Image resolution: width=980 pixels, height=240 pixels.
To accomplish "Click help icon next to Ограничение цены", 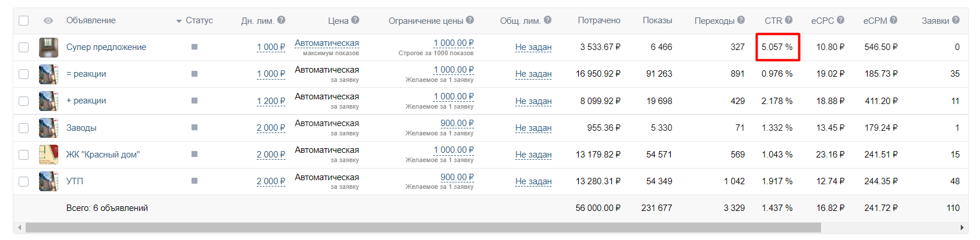I will 470,20.
